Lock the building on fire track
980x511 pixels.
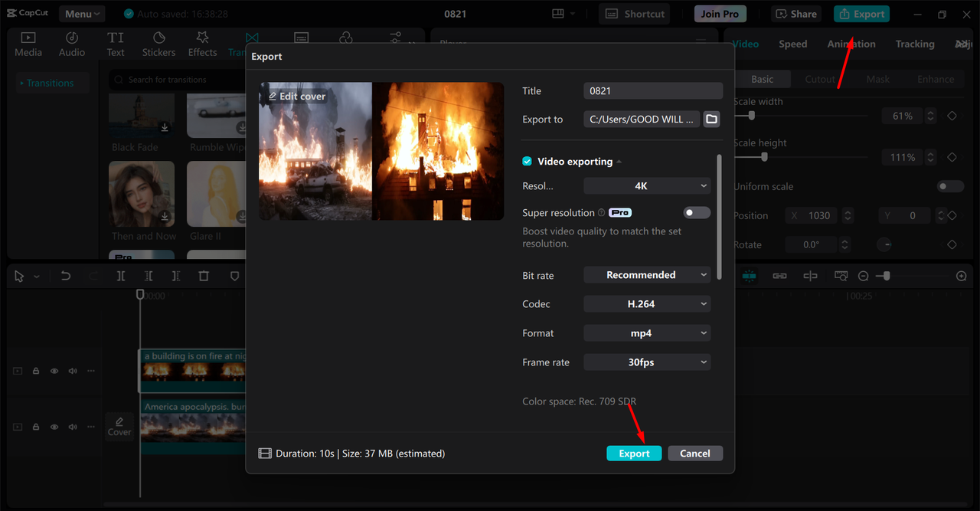pos(36,371)
